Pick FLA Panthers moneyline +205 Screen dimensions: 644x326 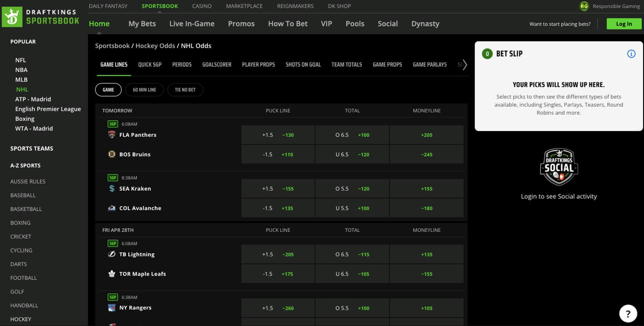pos(427,135)
